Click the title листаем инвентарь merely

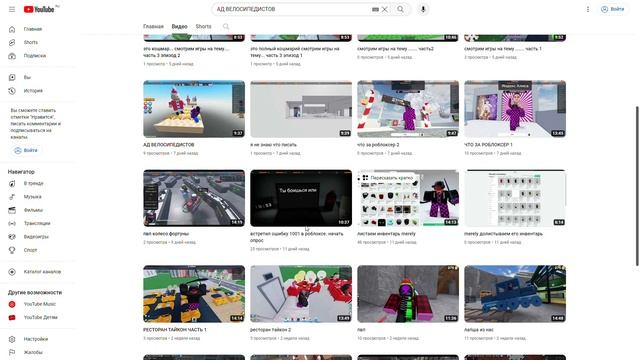[386, 234]
